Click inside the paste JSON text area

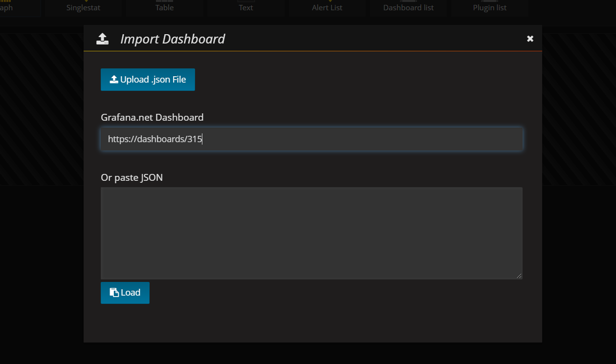pos(311,233)
